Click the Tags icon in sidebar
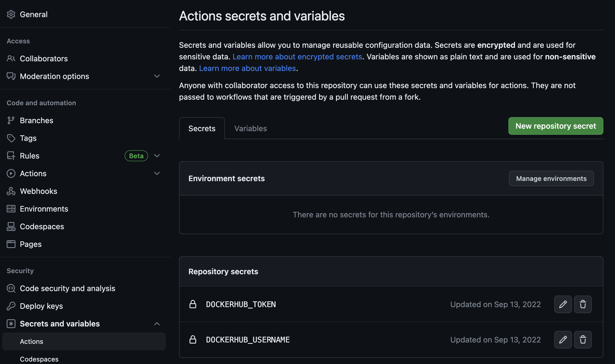 11,138
